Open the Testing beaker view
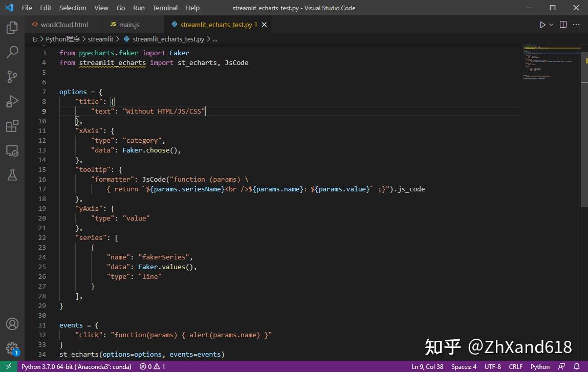588x372 pixels. click(12, 175)
